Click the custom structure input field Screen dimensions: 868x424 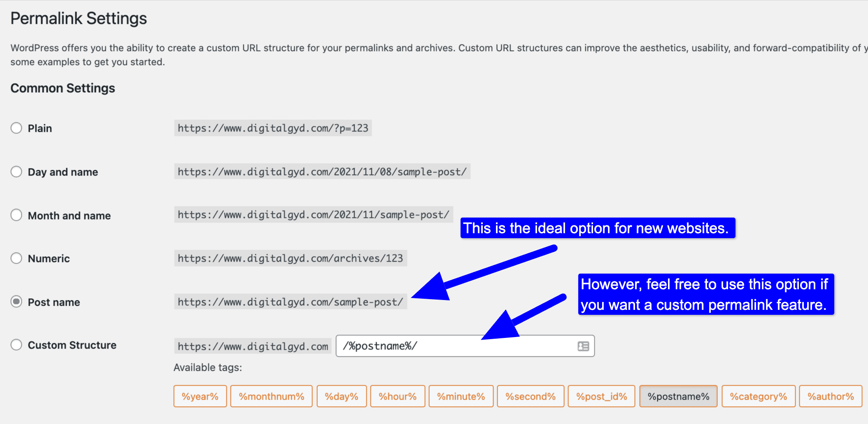(x=465, y=346)
